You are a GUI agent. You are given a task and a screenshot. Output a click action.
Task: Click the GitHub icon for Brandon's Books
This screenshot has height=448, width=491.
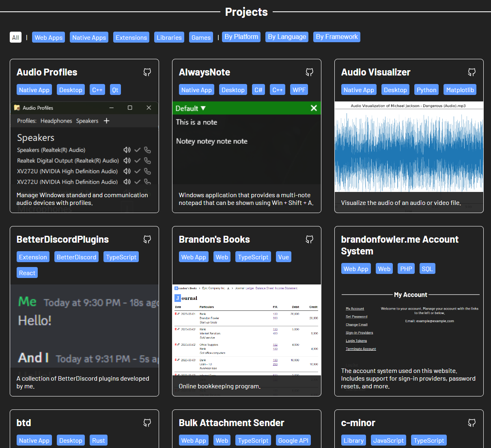coord(310,239)
